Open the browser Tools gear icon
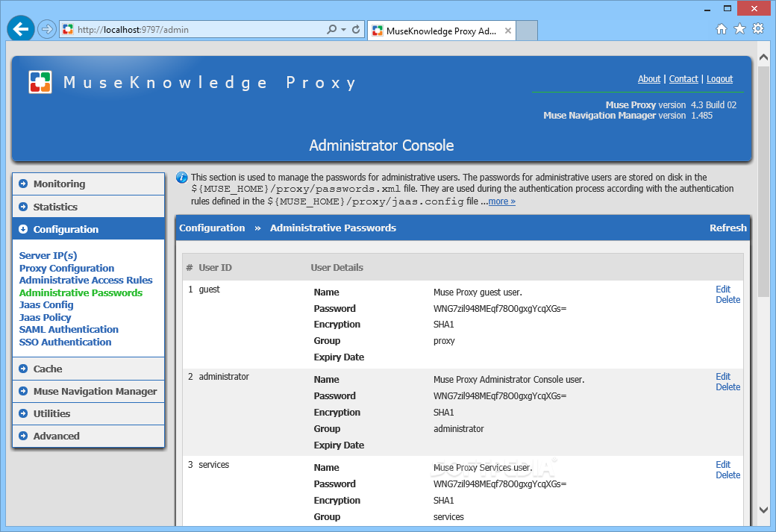The image size is (776, 532). 758,28
